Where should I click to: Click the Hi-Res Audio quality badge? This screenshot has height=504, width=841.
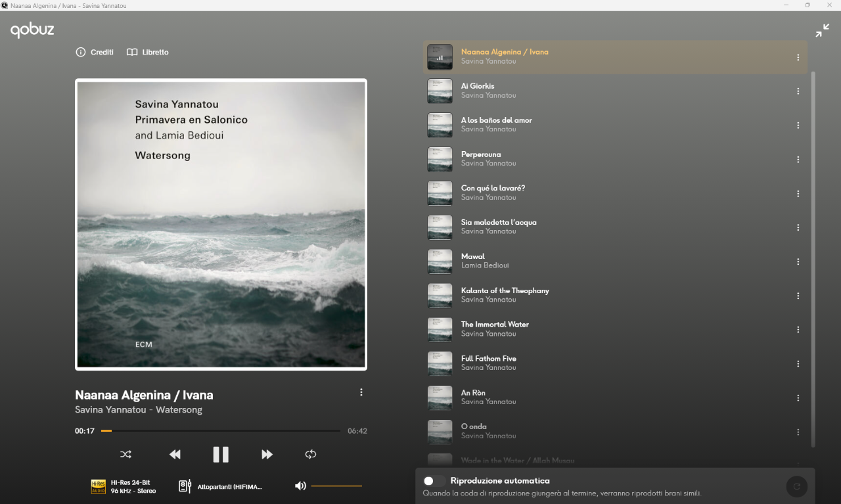pyautogui.click(x=98, y=486)
